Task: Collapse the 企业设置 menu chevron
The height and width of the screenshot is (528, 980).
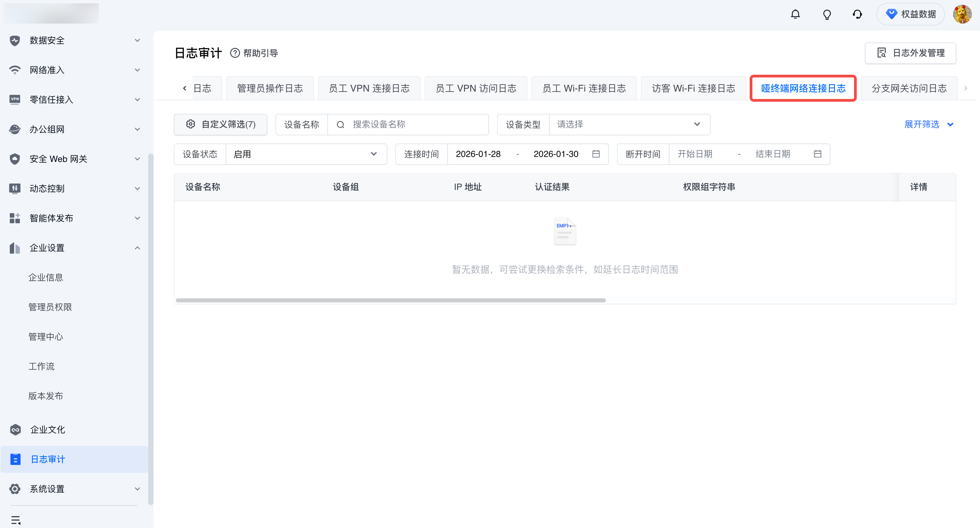Action: coord(137,247)
